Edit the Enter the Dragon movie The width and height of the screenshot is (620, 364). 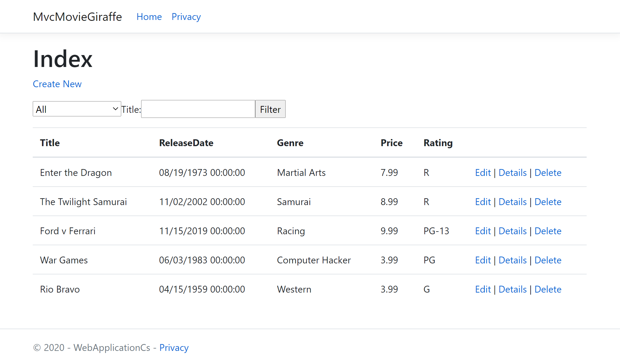click(x=483, y=173)
